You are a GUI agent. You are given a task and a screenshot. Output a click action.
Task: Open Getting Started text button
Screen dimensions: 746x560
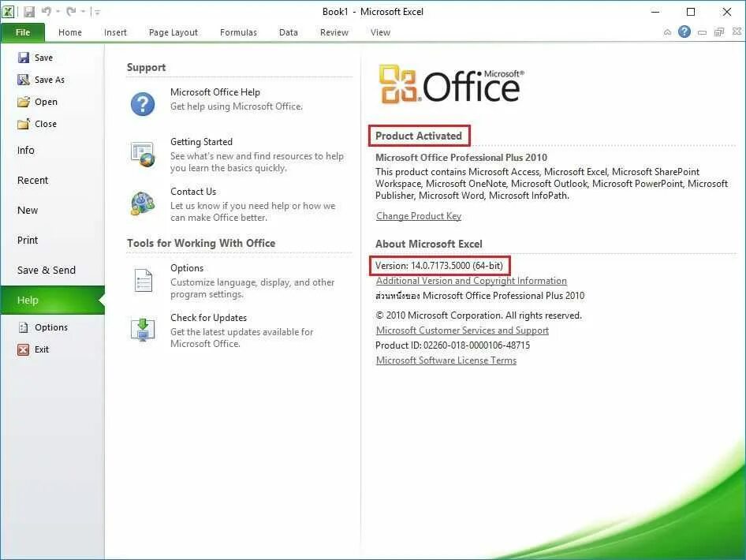pos(201,142)
